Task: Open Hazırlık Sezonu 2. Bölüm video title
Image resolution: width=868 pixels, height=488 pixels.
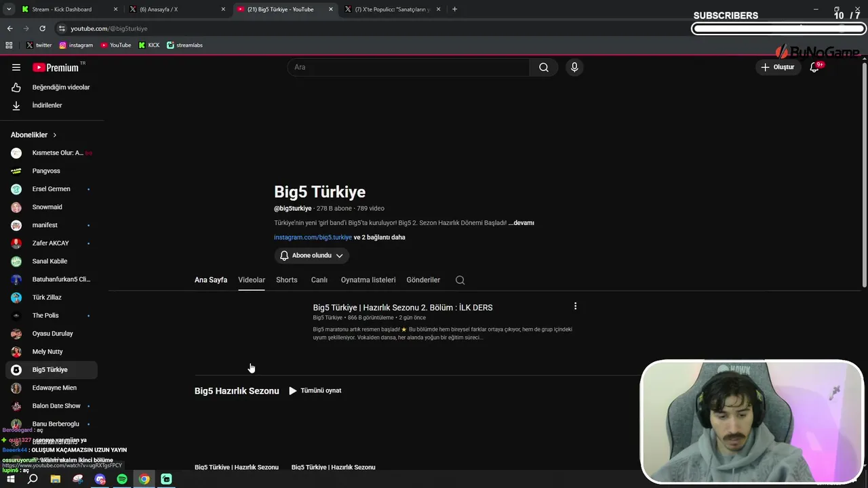Action: [x=403, y=308]
